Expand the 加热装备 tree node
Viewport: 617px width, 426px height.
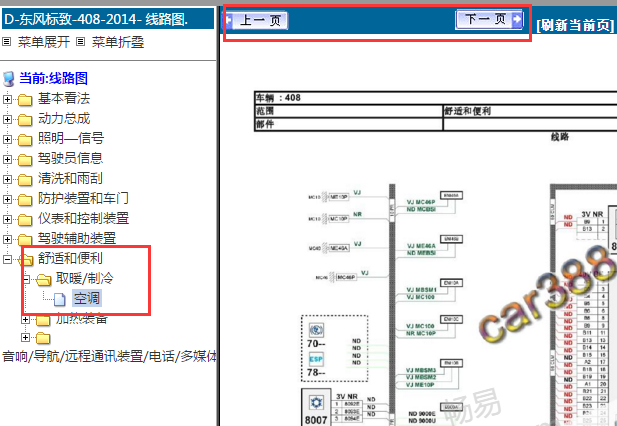[26, 319]
